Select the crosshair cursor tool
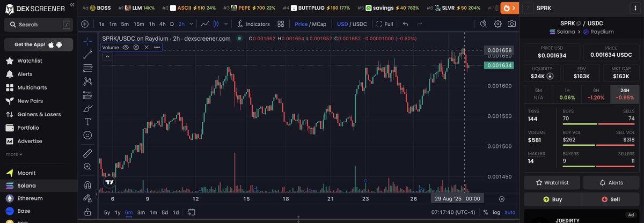644x223 pixels. point(87,41)
